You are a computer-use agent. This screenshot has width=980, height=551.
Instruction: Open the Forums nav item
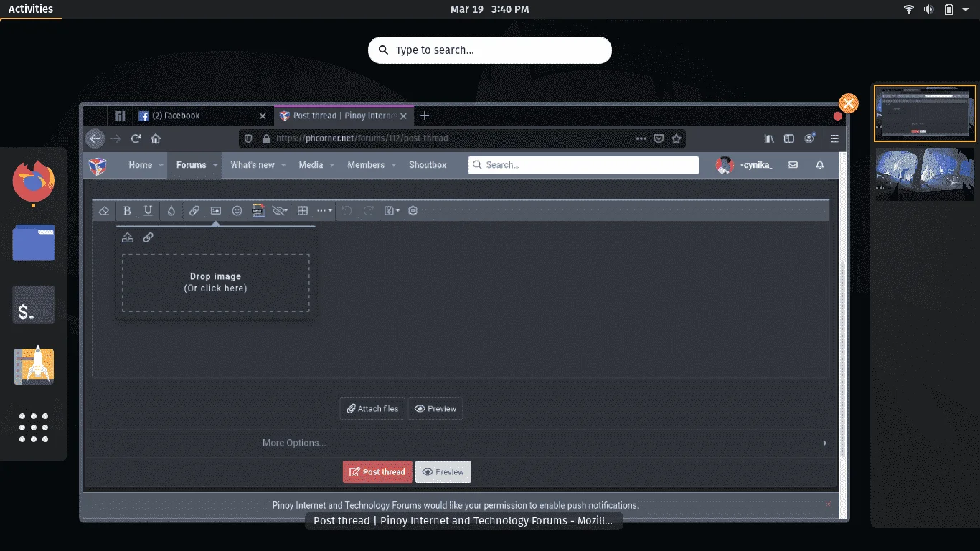[x=191, y=165]
